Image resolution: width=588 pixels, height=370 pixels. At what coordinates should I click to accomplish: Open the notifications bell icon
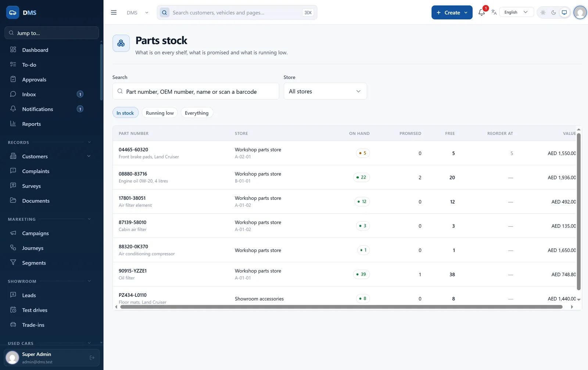click(x=481, y=13)
